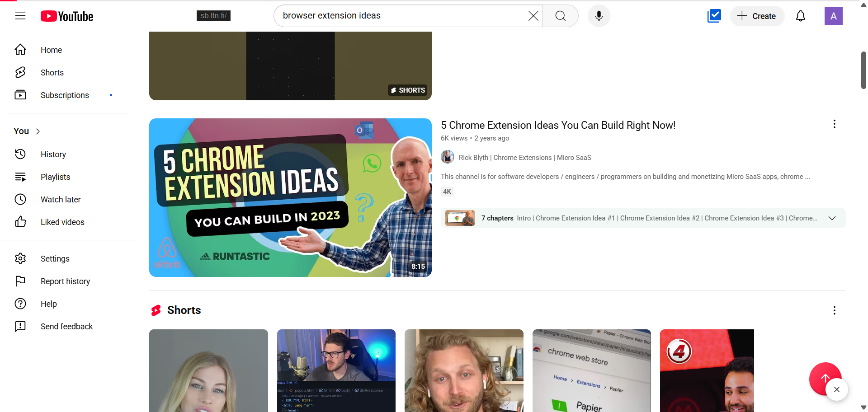Click the Shorts sidebar icon
868x412 pixels.
tap(20, 72)
